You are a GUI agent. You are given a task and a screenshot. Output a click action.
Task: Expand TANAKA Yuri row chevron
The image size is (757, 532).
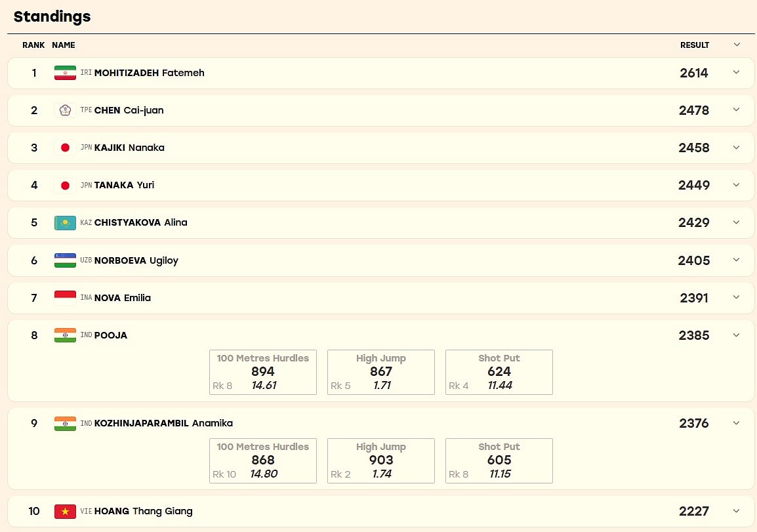pyautogui.click(x=736, y=185)
